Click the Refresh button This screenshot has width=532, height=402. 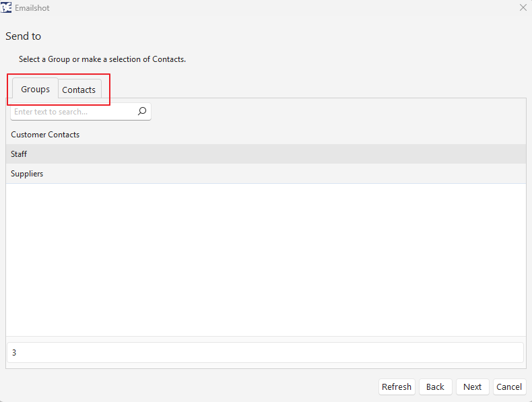pos(397,387)
